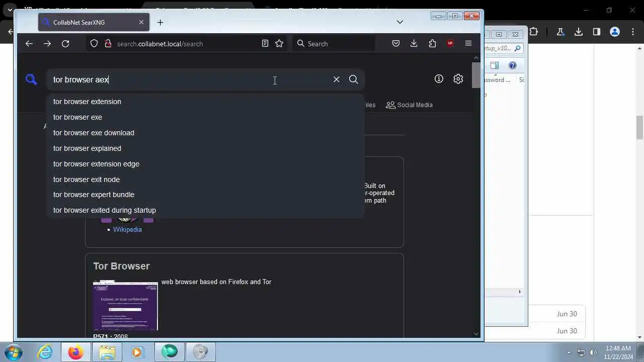Toggle reader view in address bar
644x362 pixels.
(x=265, y=44)
